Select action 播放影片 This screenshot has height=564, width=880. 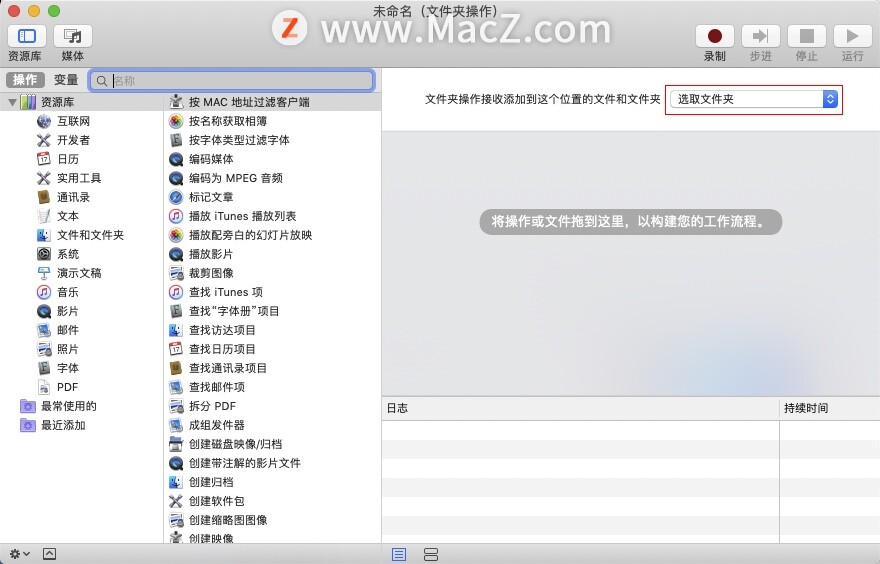coord(274,254)
